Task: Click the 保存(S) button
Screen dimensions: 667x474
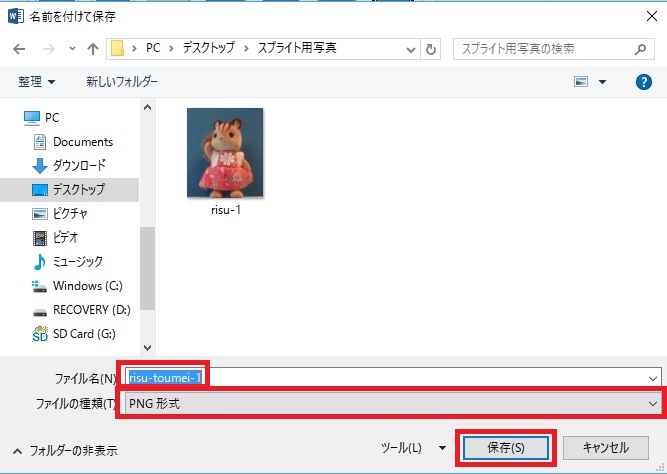Action: click(x=505, y=448)
